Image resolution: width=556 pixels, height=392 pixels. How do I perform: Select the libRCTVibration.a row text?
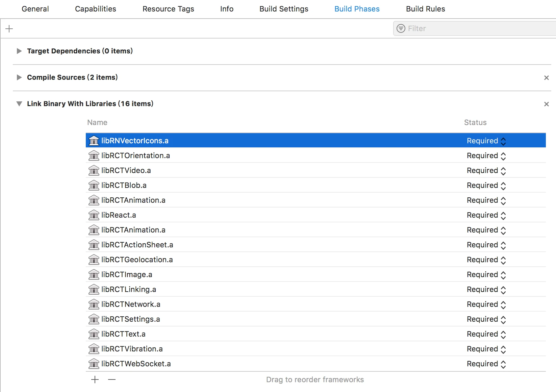[132, 349]
